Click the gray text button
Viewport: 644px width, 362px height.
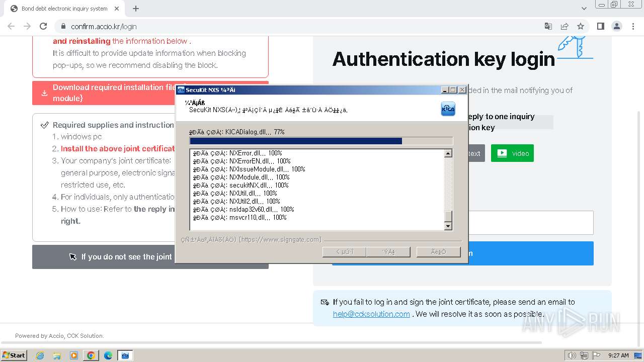coord(476,153)
